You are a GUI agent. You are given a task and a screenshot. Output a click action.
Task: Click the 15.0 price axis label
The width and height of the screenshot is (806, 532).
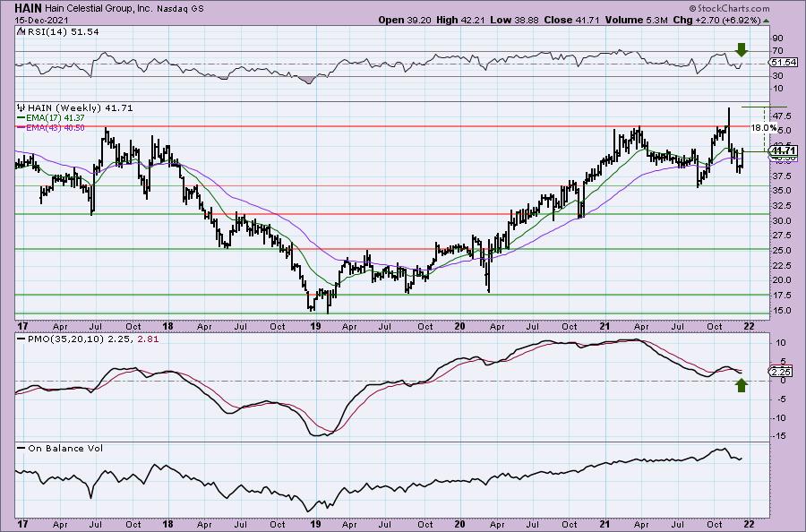(x=781, y=311)
